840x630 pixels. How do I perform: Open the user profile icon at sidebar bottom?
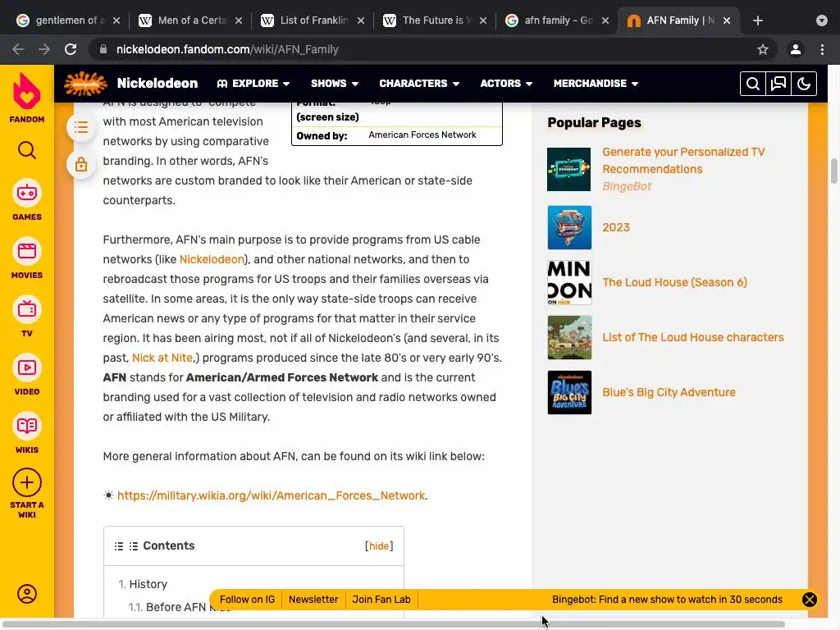[x=27, y=594]
